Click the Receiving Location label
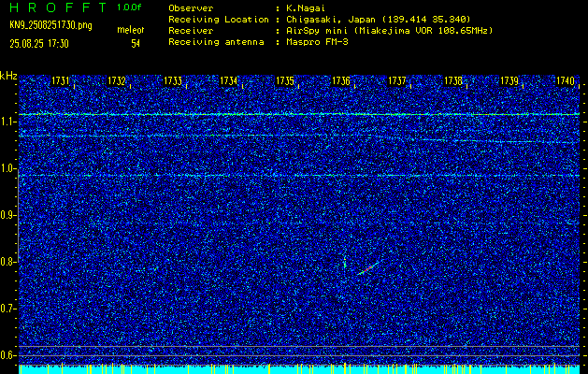The height and width of the screenshot is (374, 588). coord(219,19)
